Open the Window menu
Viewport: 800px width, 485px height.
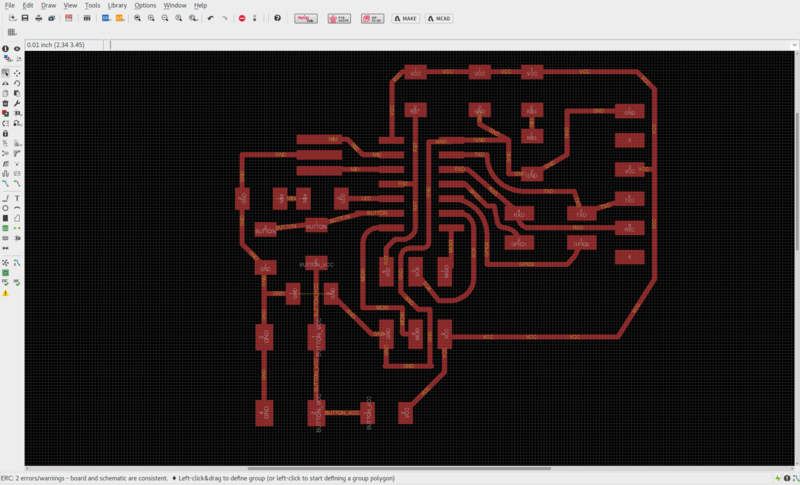[x=174, y=5]
